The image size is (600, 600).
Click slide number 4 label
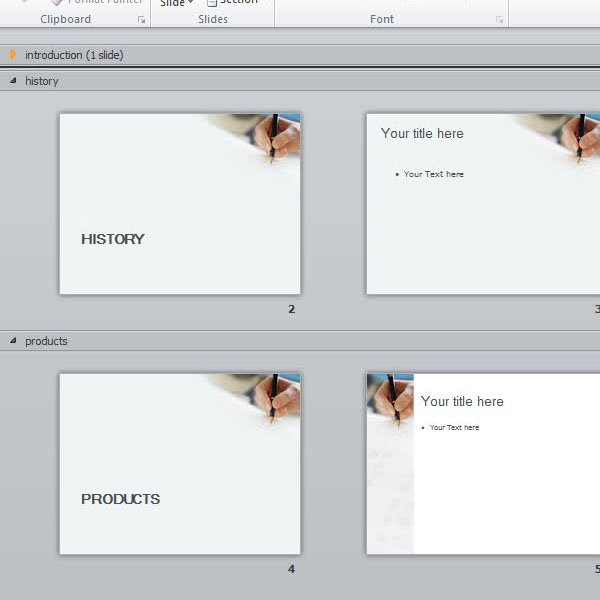tap(292, 569)
